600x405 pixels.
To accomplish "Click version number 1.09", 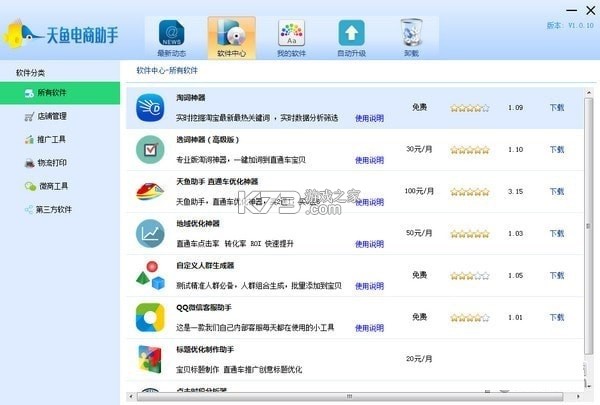I will (515, 108).
